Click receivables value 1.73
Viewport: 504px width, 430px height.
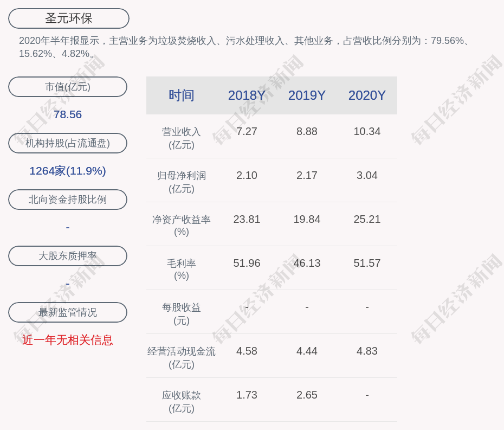[247, 395]
